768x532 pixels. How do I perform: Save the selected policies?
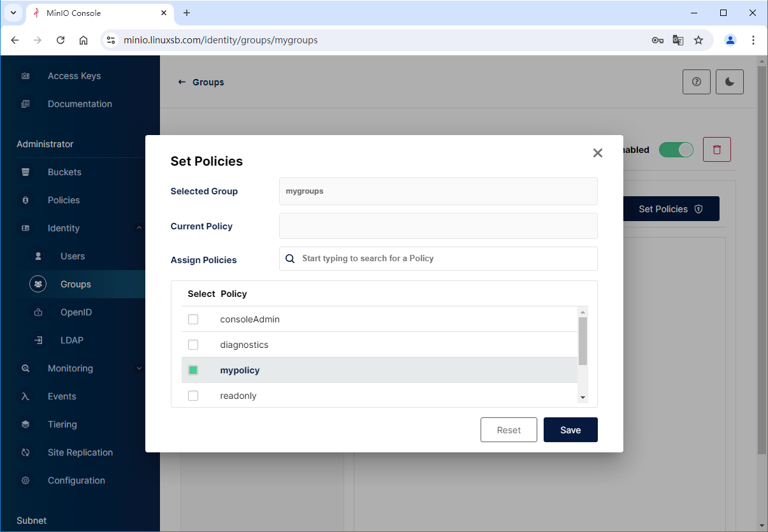coord(570,430)
